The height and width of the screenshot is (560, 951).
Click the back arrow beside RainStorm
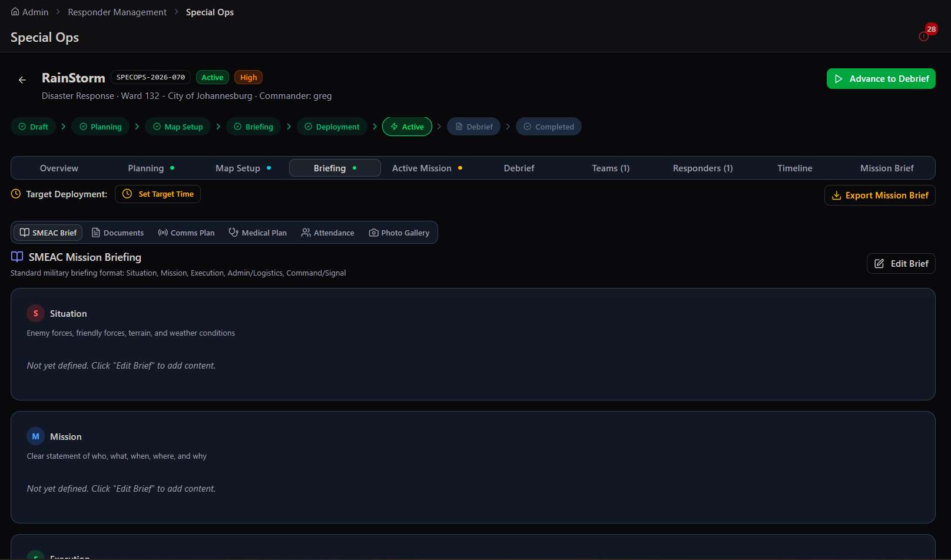pos(22,80)
